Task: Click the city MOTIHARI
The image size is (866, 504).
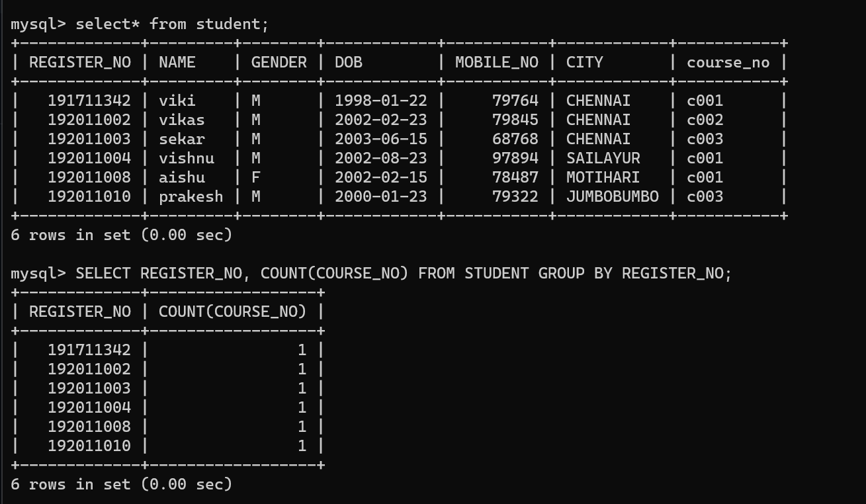Action: [x=603, y=177]
